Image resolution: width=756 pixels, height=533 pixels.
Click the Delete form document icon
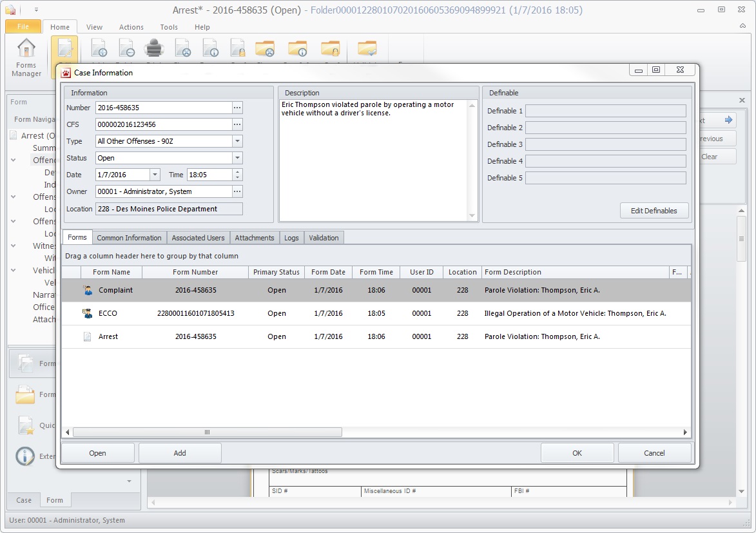point(126,48)
